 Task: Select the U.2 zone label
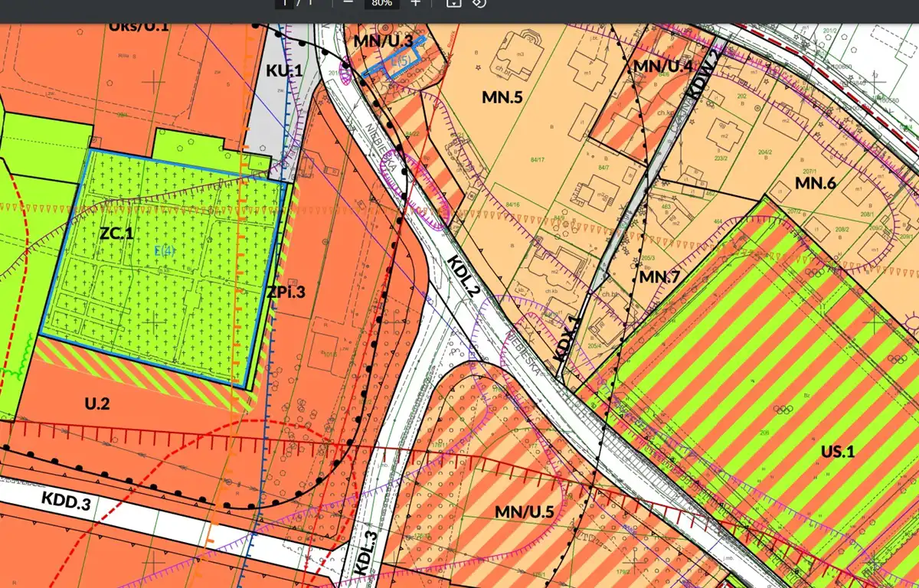[x=97, y=403]
